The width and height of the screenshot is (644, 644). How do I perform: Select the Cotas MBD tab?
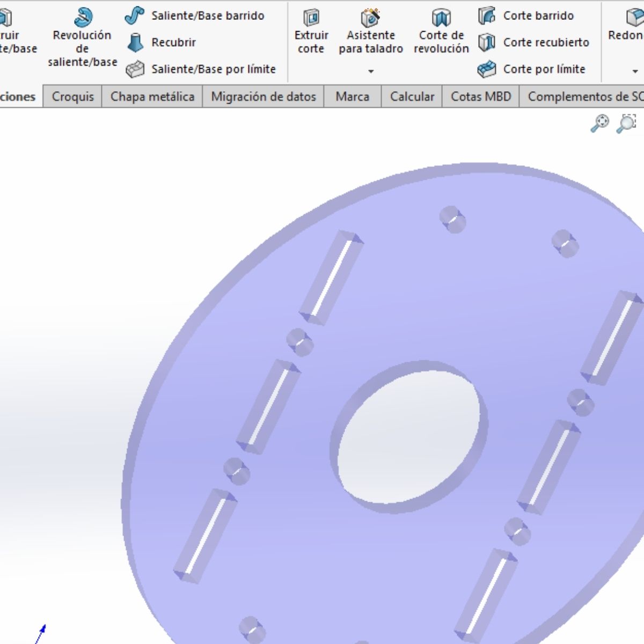coord(480,97)
